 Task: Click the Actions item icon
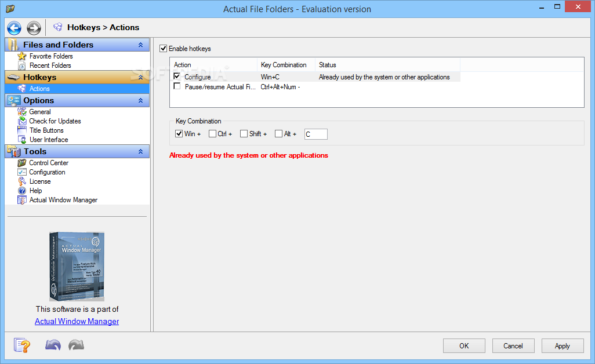[22, 89]
